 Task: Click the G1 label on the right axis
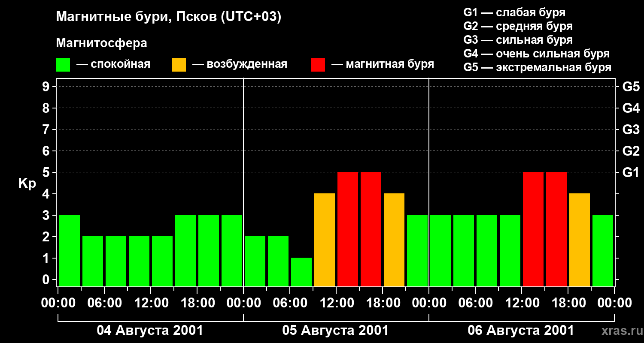click(x=631, y=172)
